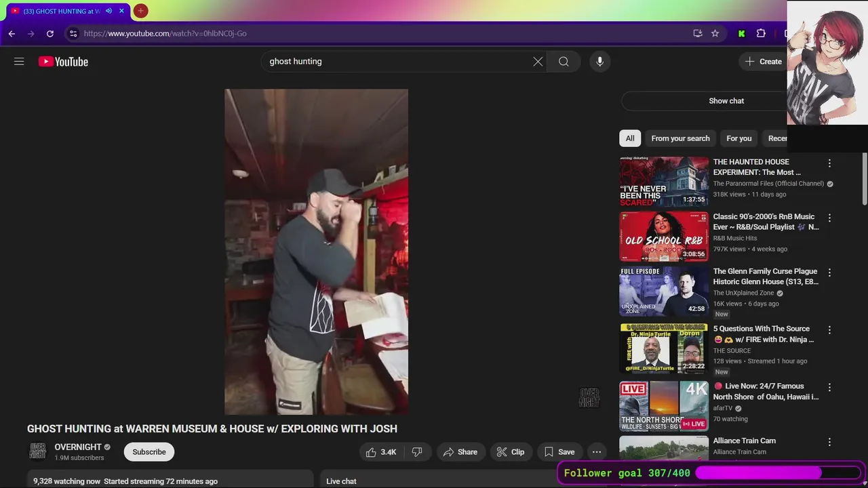Image resolution: width=868 pixels, height=488 pixels.
Task: Click Show chat button
Action: point(726,101)
